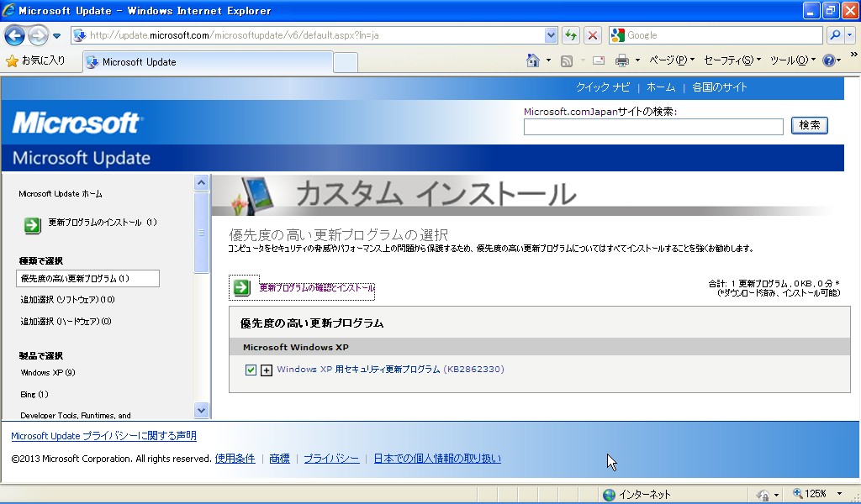Image resolution: width=861 pixels, height=504 pixels.
Task: Select 追加選択 (ソフトウェア) (10) in sidebar
Action: click(x=67, y=300)
